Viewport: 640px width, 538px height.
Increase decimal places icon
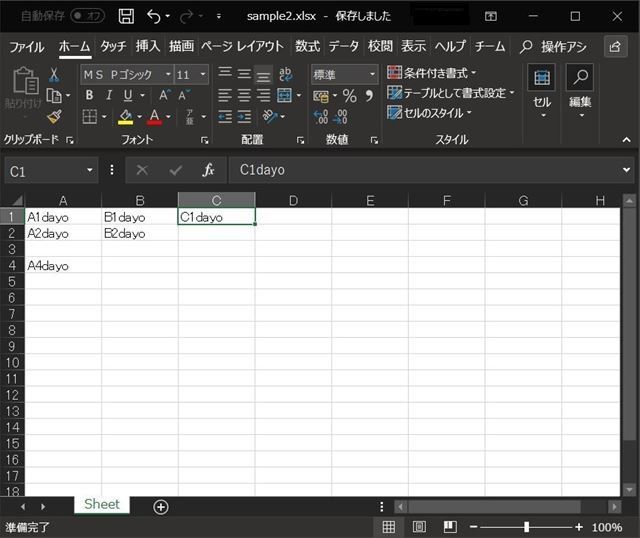point(321,117)
